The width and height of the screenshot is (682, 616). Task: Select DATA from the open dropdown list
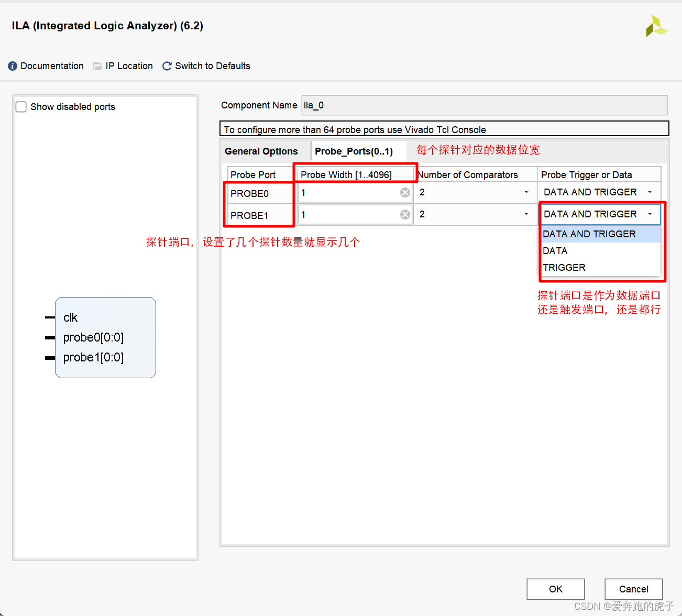click(x=555, y=250)
